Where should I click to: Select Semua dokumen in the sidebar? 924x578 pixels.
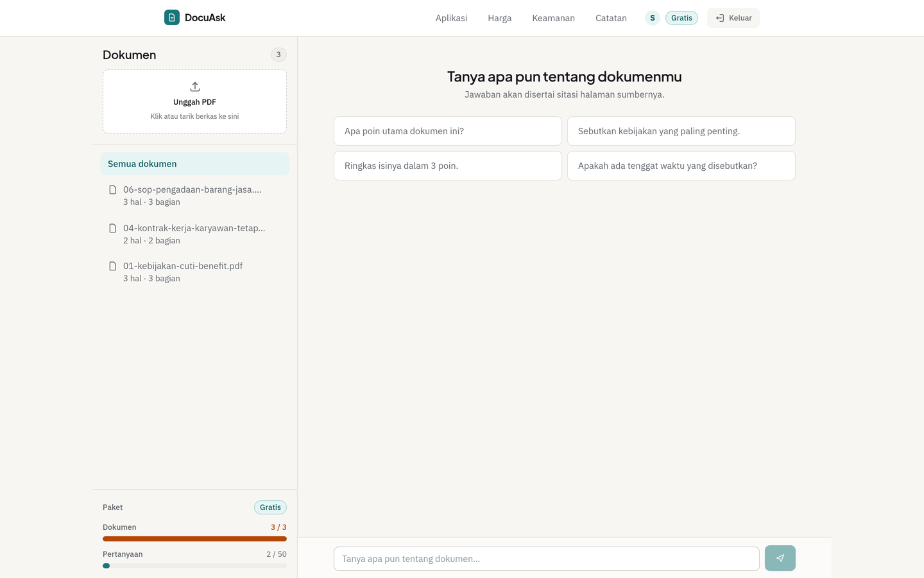pyautogui.click(x=194, y=164)
